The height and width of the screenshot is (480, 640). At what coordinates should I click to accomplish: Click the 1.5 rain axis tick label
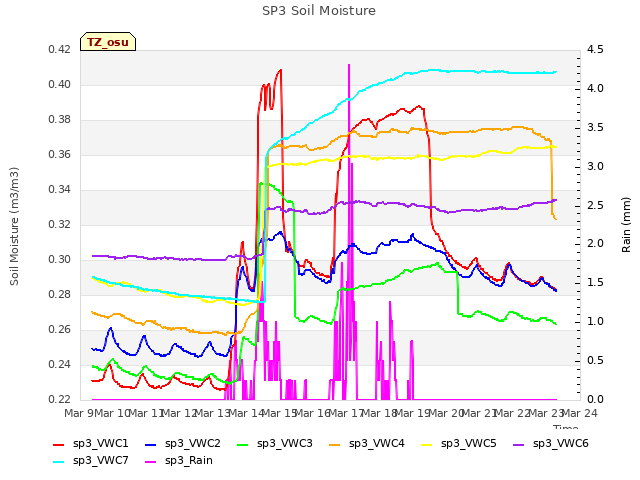(x=595, y=283)
